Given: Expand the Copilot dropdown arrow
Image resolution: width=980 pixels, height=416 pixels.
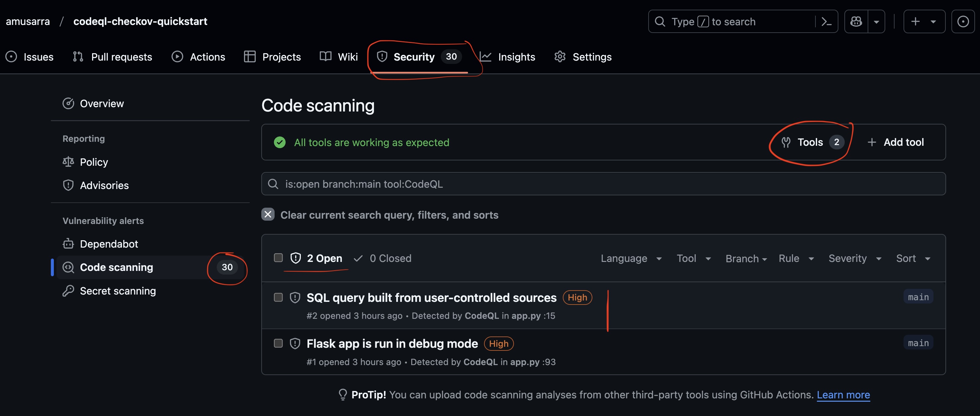Looking at the screenshot, I should (877, 22).
